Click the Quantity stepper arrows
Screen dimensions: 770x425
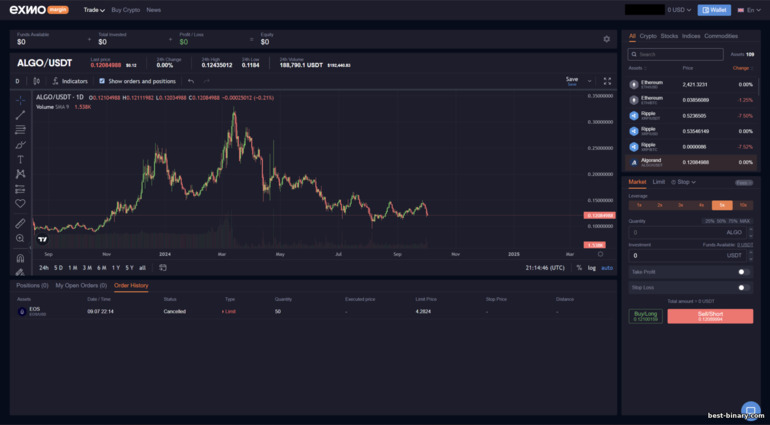[750, 232]
